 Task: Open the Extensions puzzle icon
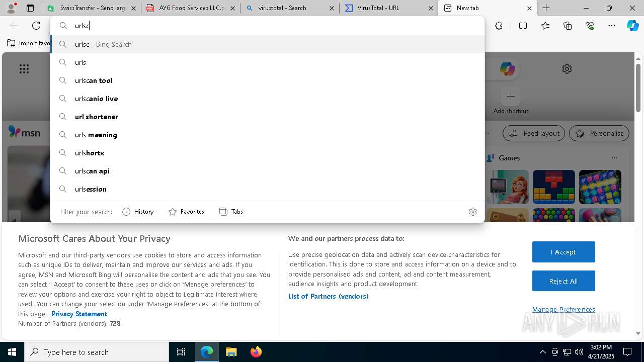(499, 26)
